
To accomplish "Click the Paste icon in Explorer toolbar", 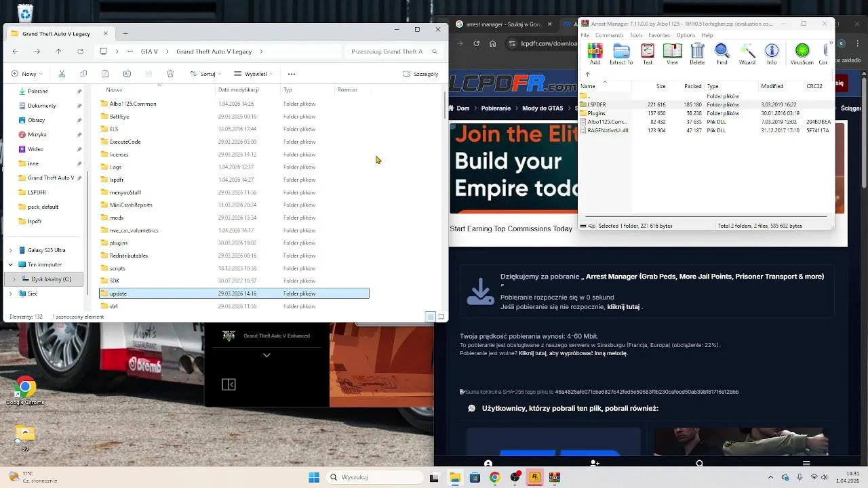I will pyautogui.click(x=105, y=74).
